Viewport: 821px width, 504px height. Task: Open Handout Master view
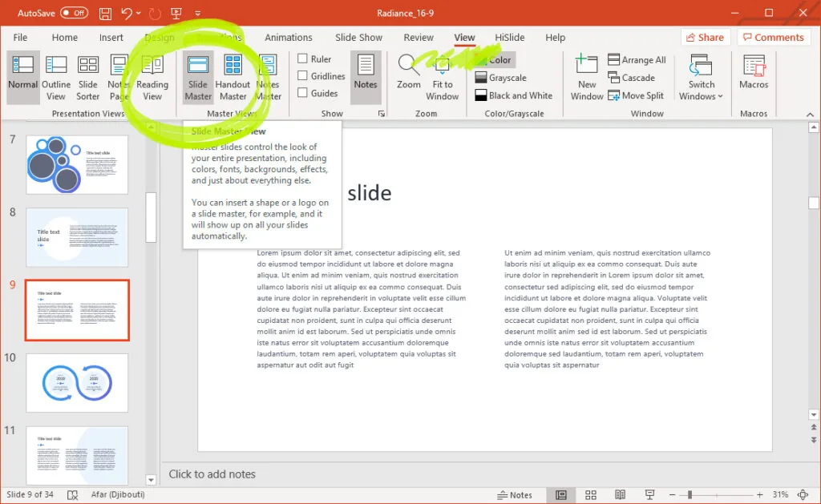point(233,77)
